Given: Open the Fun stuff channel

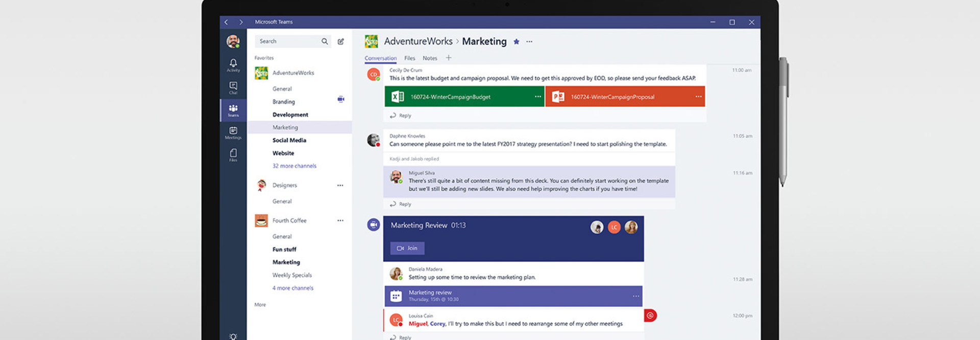Looking at the screenshot, I should tap(284, 249).
